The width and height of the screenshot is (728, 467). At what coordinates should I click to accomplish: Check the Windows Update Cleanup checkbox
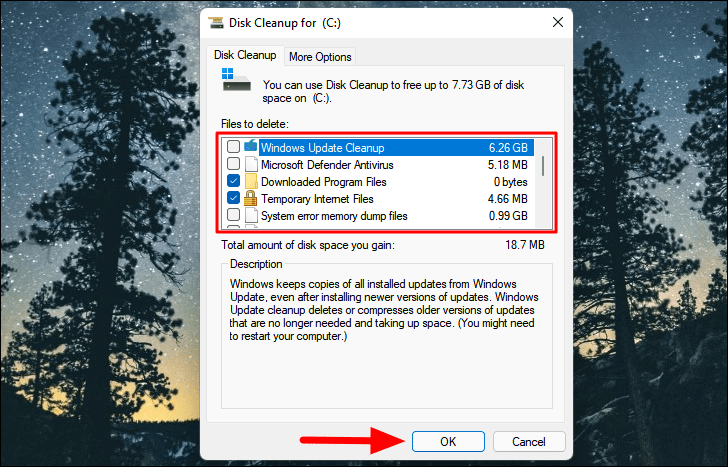click(233, 147)
